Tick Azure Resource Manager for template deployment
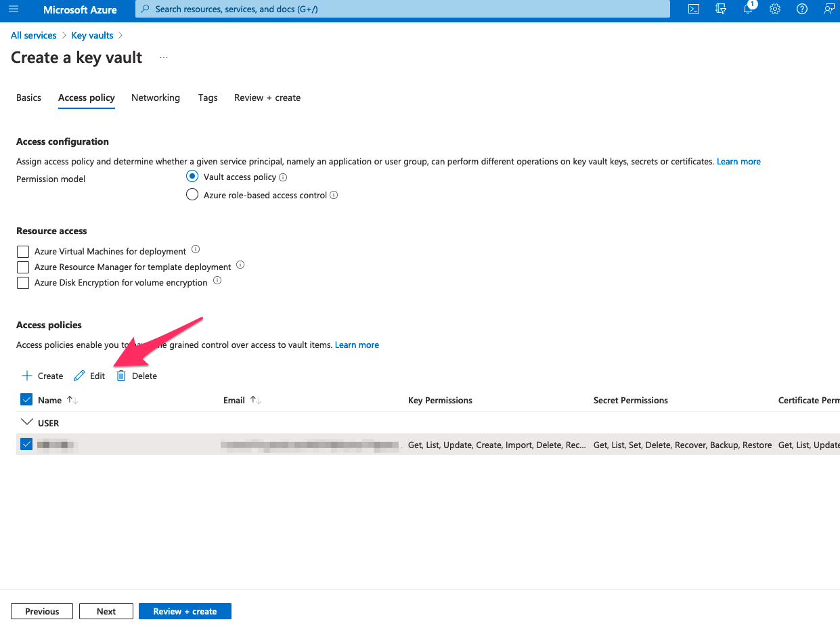The height and width of the screenshot is (626, 840). coord(23,267)
